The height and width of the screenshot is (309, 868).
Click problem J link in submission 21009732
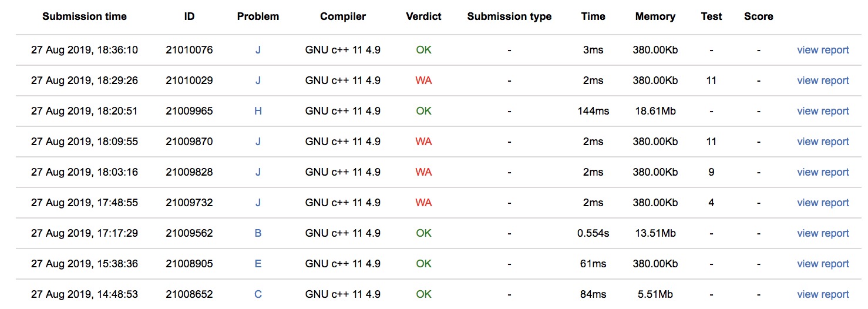point(258,203)
